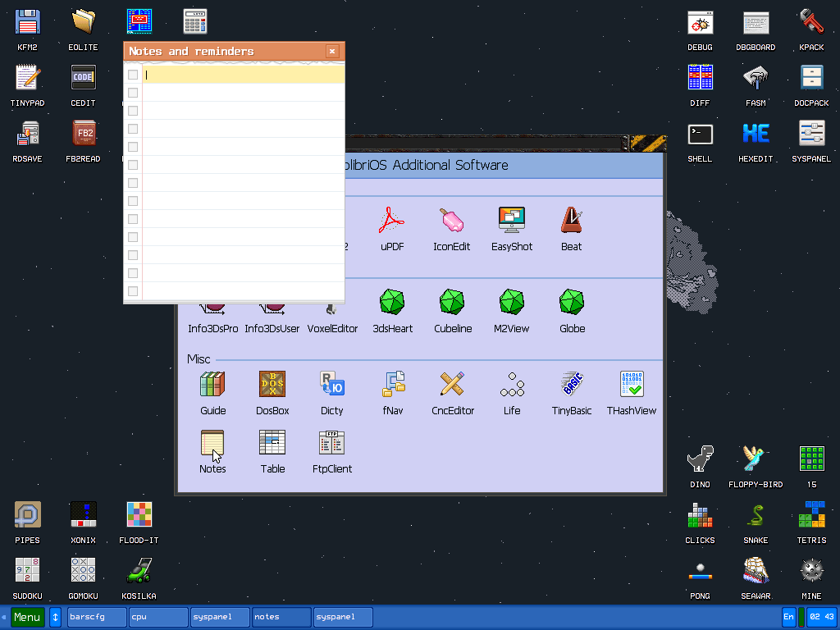
Task: Launch the calculator desktop icon
Action: click(x=195, y=22)
